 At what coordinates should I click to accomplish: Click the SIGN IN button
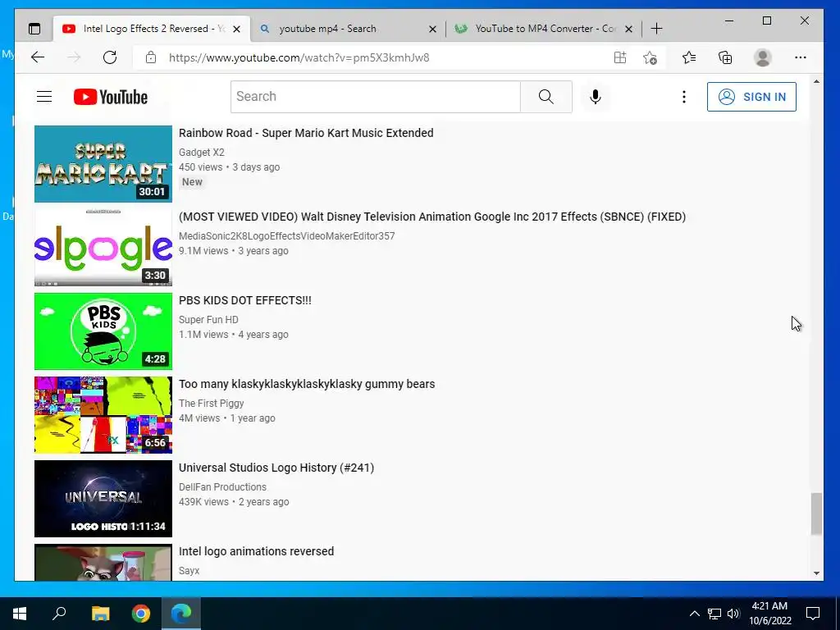point(751,97)
